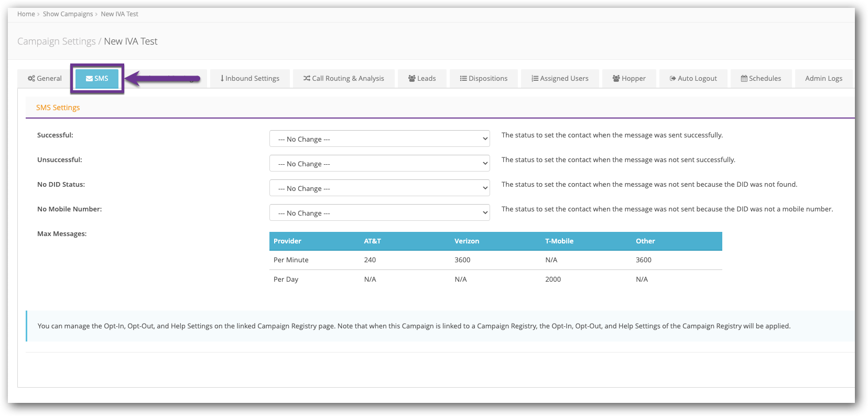Image resolution: width=868 pixels, height=416 pixels.
Task: Click the gear icon on the General tab
Action: [x=31, y=79]
